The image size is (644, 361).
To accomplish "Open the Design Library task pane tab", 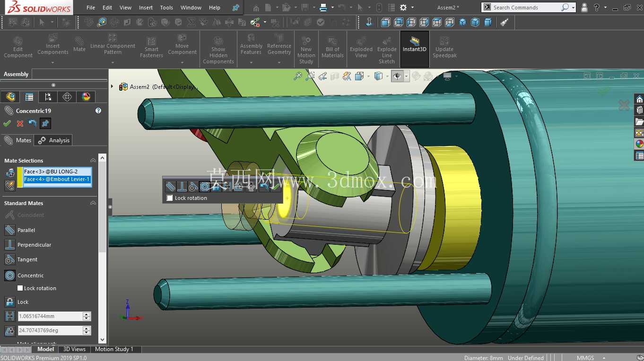I will point(639,110).
